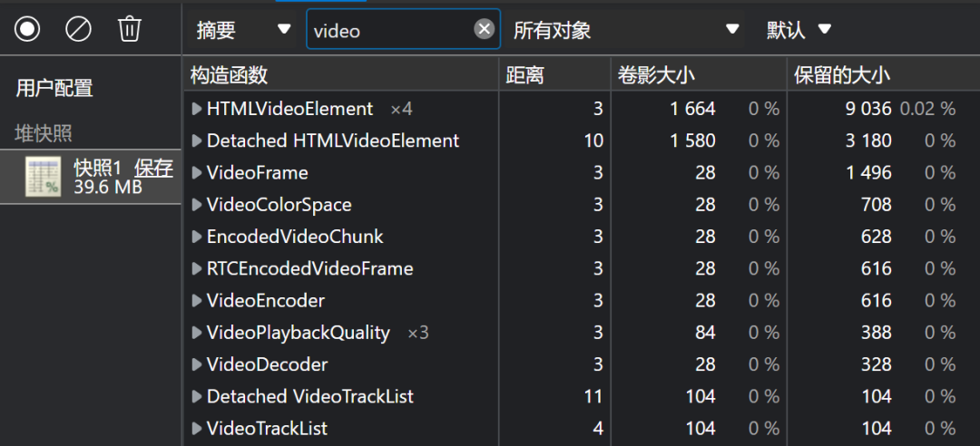Viewport: 980px width, 446px height.
Task: Click the 用户配置 heading
Action: [x=54, y=89]
